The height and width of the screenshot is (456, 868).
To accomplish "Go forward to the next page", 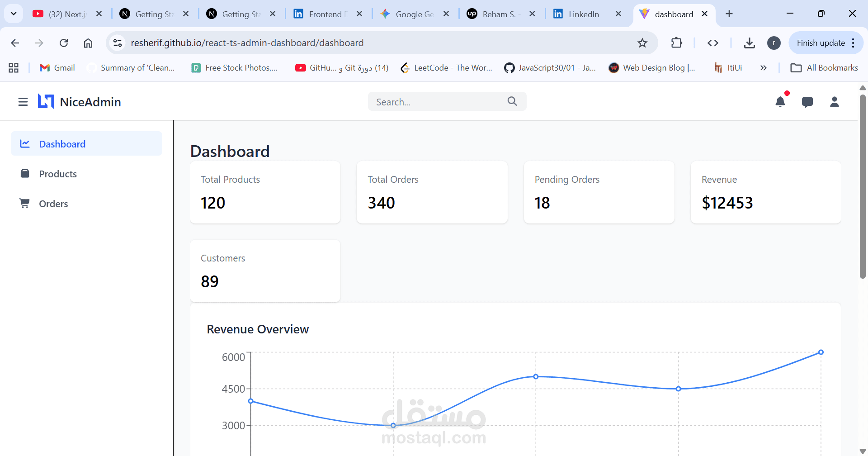I will pos(39,43).
